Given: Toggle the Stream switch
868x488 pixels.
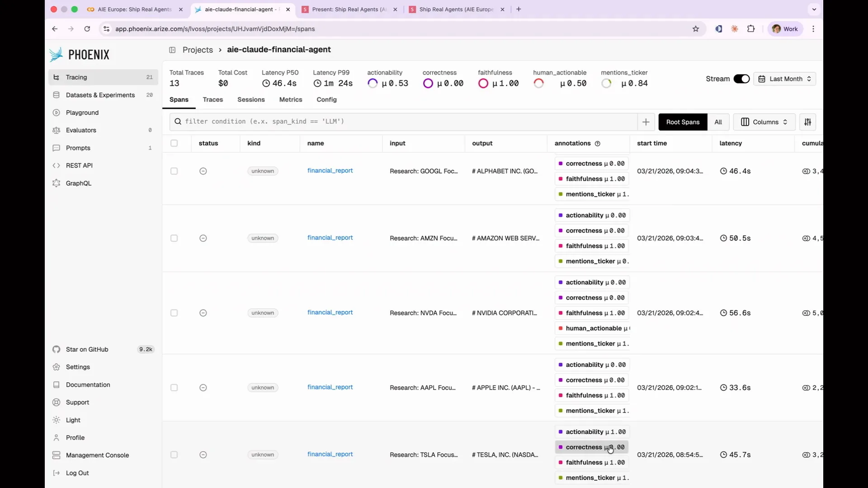Looking at the screenshot, I should [741, 79].
